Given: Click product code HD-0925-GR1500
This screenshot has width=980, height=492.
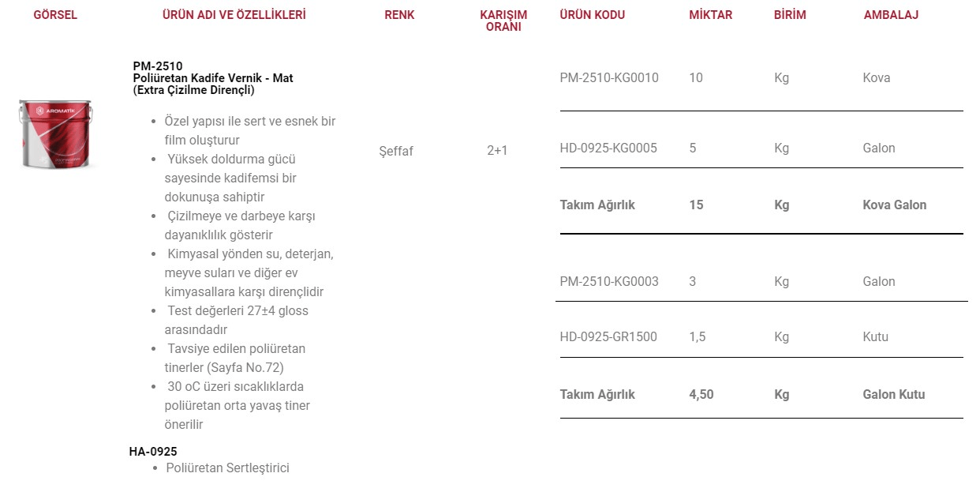Looking at the screenshot, I should pos(608,337).
